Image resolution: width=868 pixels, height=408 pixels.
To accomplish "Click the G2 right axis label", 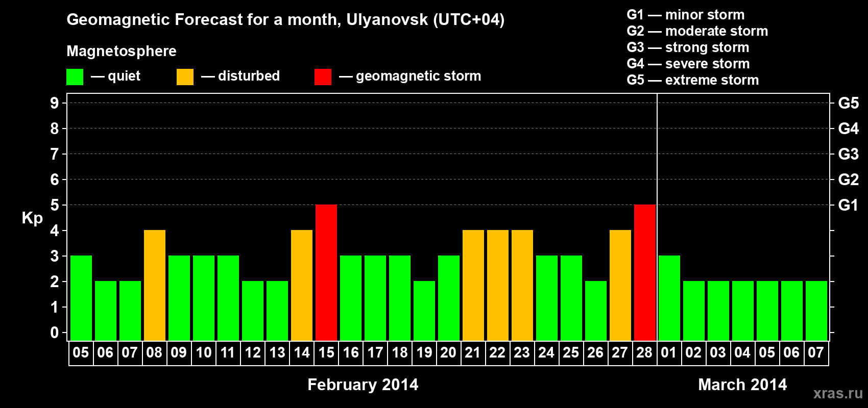I will [848, 180].
